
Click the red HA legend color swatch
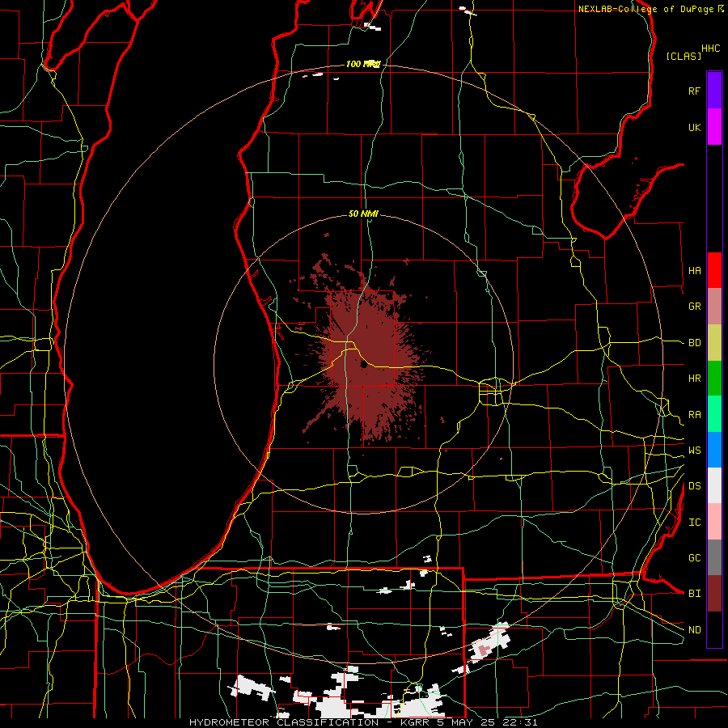(714, 270)
